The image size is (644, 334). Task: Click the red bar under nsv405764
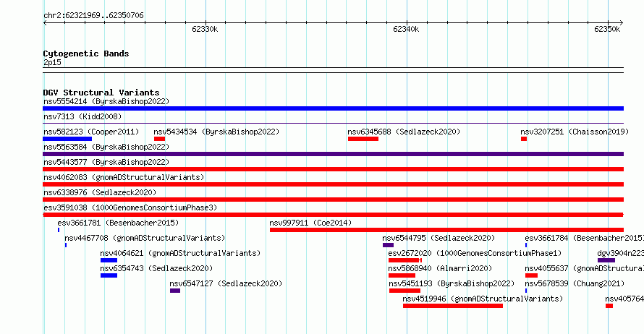[x=609, y=306]
